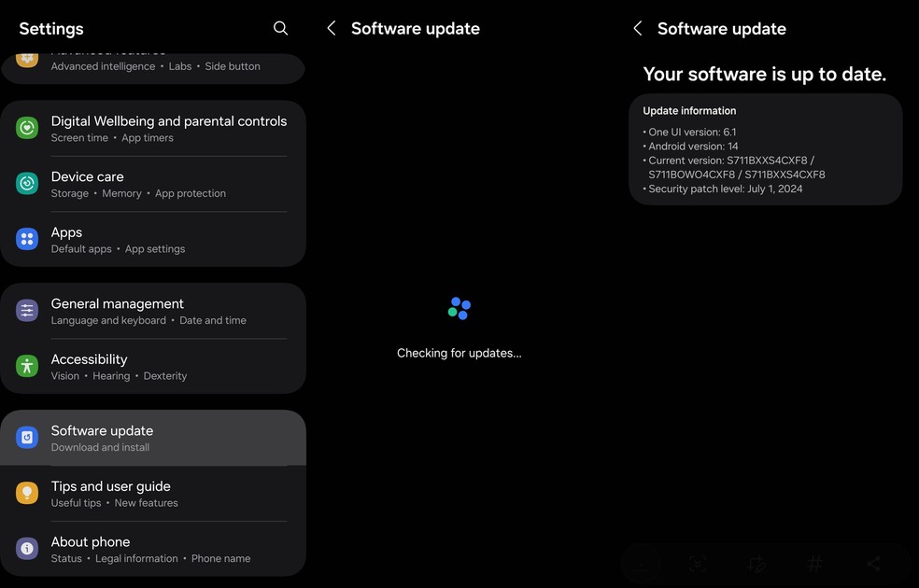
Task: Select Software update Download and install
Action: (153, 438)
